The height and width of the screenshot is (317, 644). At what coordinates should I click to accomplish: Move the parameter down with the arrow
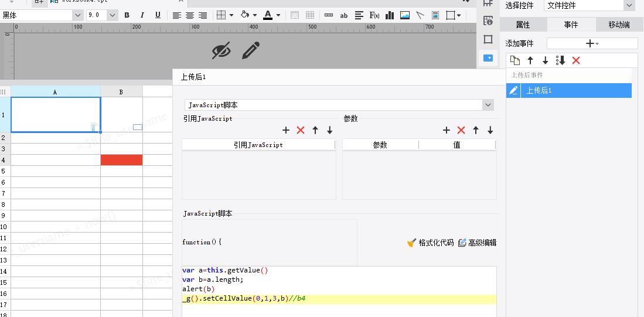(490, 130)
